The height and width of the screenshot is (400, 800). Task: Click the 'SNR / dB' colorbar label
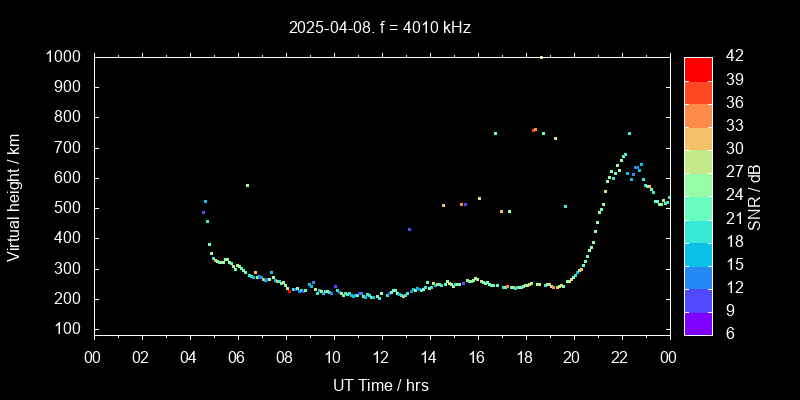pos(755,196)
